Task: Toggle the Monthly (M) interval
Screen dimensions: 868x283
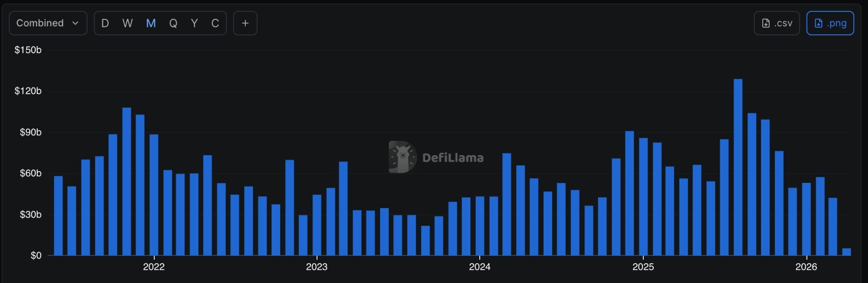Action: click(150, 23)
